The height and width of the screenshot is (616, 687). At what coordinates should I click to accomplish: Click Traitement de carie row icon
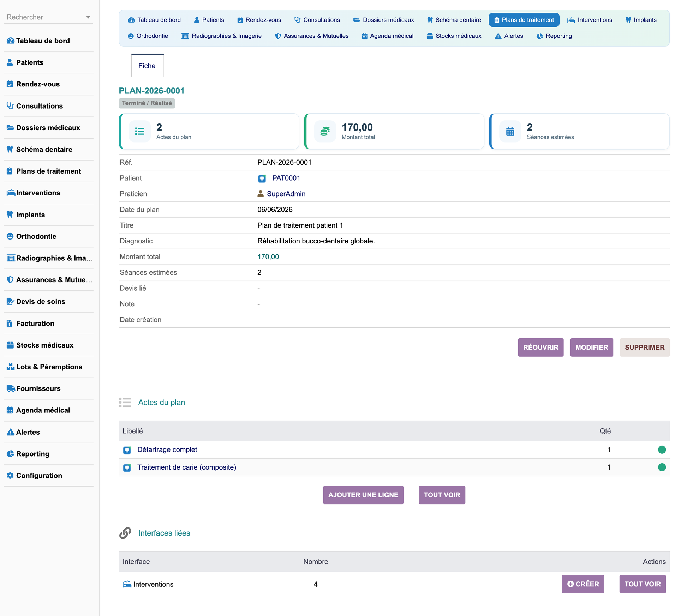click(x=127, y=468)
